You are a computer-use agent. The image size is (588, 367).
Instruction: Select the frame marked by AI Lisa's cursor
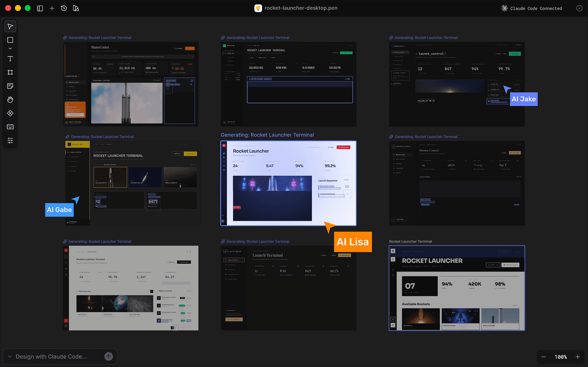point(288,183)
